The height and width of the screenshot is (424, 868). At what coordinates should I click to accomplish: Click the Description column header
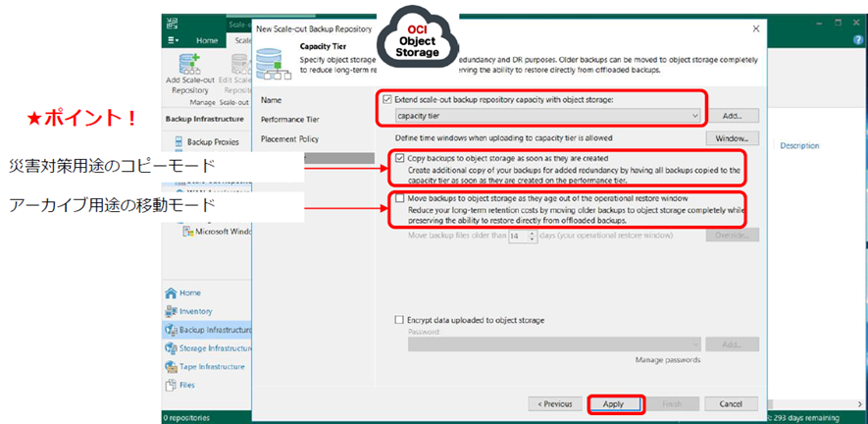coord(800,146)
